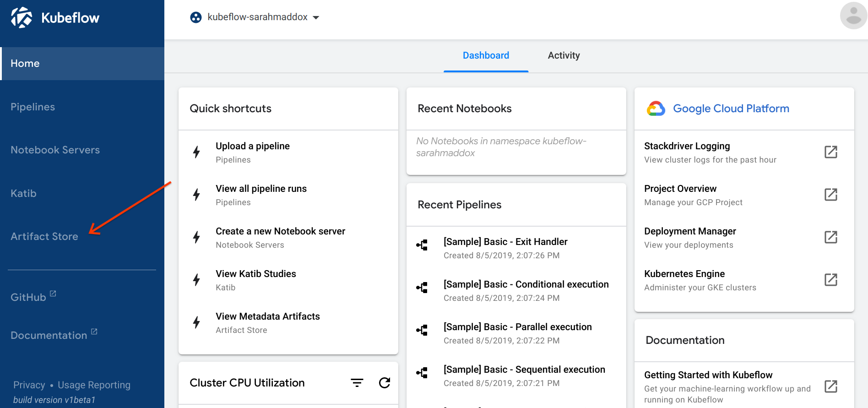
Task: Switch to the Dashboard tab
Action: tap(486, 55)
